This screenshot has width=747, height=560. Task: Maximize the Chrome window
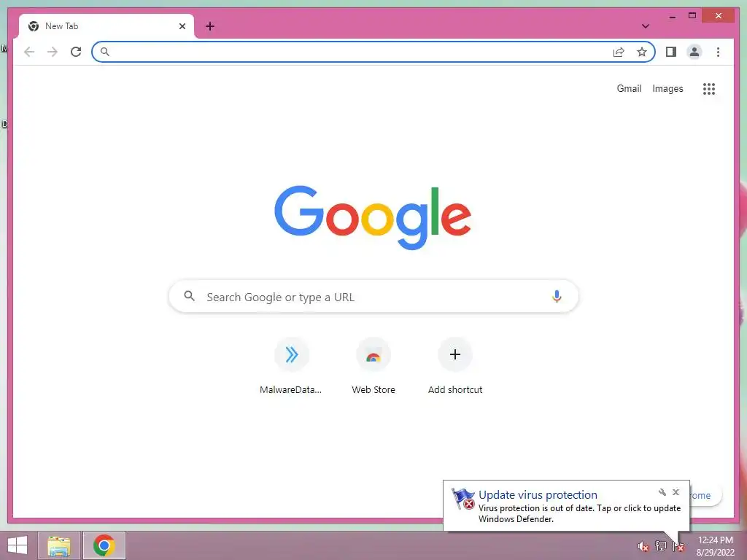(692, 16)
